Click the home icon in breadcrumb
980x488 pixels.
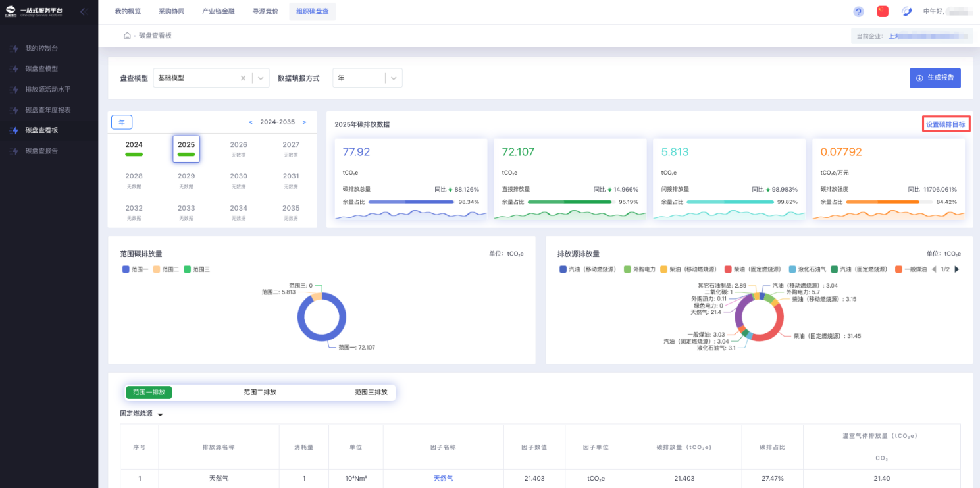point(127,36)
